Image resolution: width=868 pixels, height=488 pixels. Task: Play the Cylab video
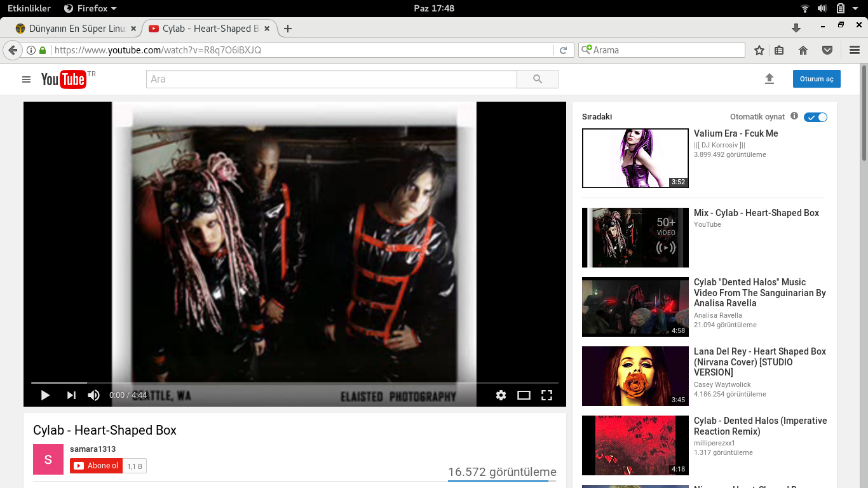coord(45,395)
